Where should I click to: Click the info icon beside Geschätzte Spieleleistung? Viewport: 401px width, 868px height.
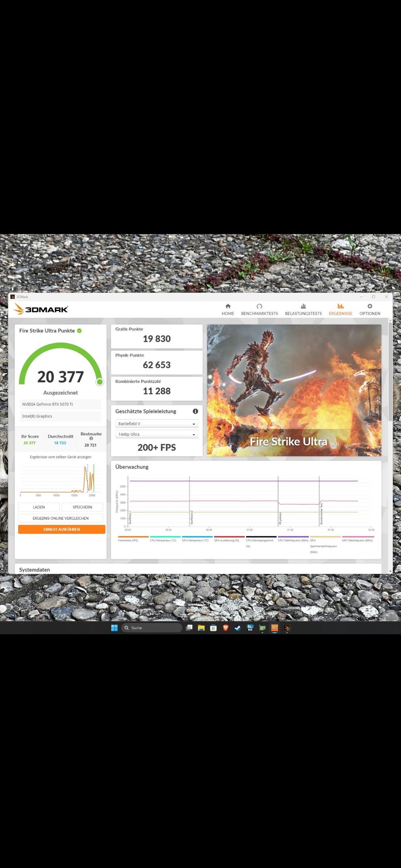(195, 411)
